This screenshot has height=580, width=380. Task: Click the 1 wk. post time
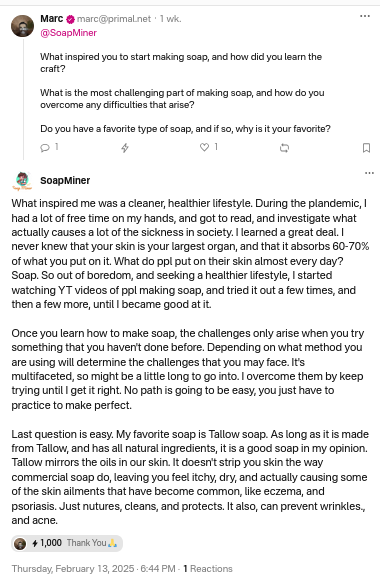171,19
